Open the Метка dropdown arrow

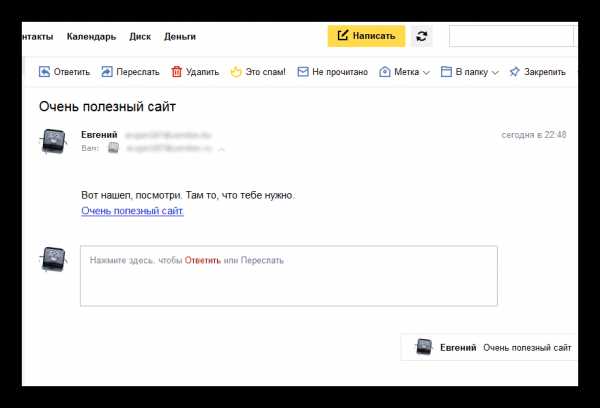(427, 72)
